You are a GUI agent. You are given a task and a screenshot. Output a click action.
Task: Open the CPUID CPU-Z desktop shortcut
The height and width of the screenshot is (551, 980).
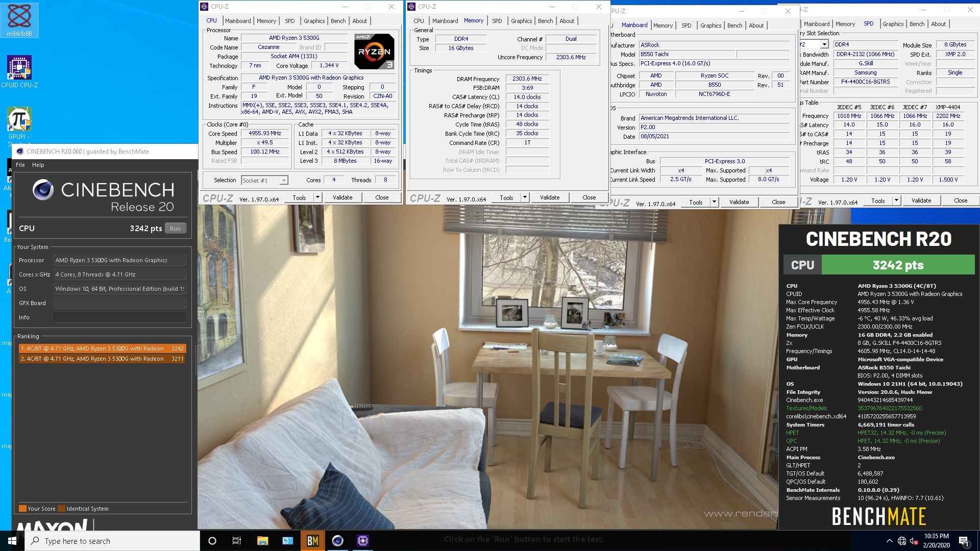[x=19, y=71]
